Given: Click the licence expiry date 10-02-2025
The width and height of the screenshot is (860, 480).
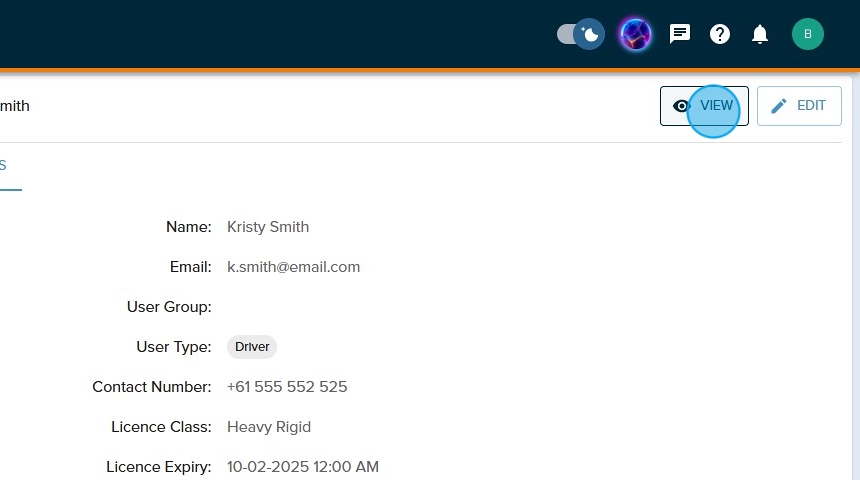Looking at the screenshot, I should (x=302, y=467).
